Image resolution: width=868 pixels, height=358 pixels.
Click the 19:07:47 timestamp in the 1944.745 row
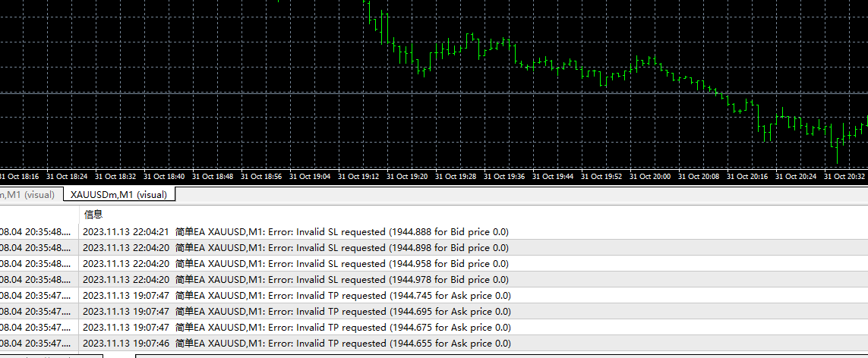coord(126,296)
